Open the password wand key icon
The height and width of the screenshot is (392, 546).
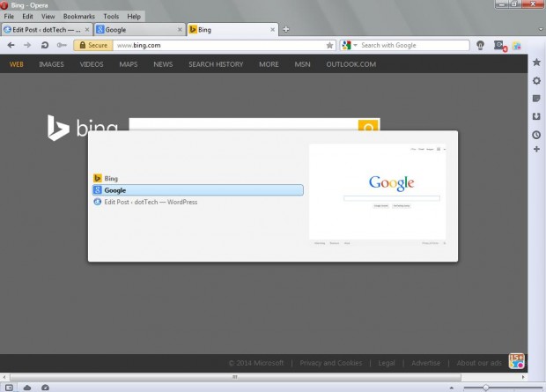(x=62, y=45)
